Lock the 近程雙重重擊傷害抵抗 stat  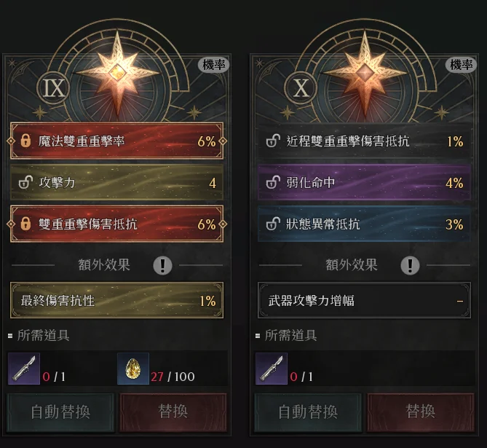(x=273, y=141)
